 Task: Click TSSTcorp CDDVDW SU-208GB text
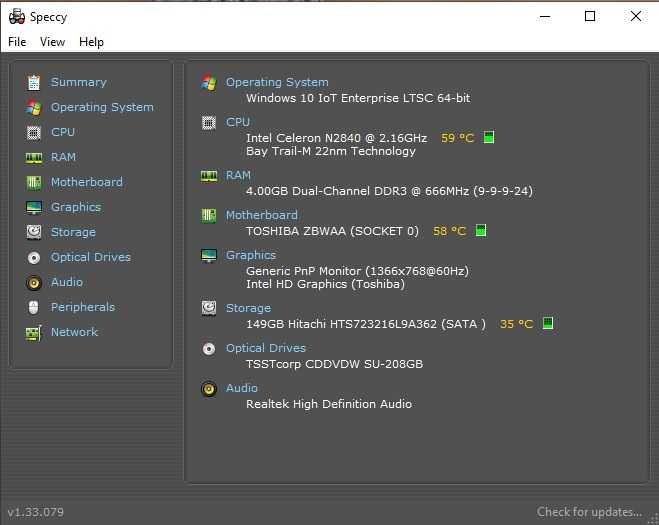(334, 364)
